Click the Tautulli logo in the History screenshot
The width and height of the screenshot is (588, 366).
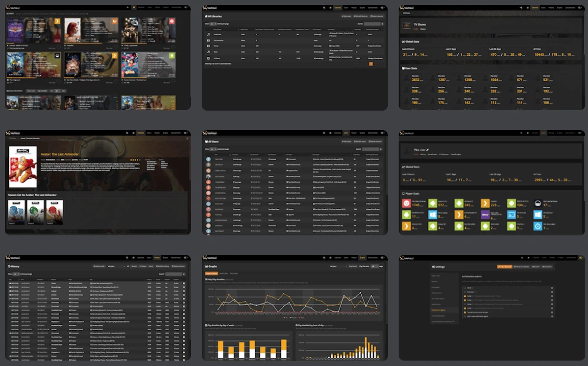pos(13,258)
